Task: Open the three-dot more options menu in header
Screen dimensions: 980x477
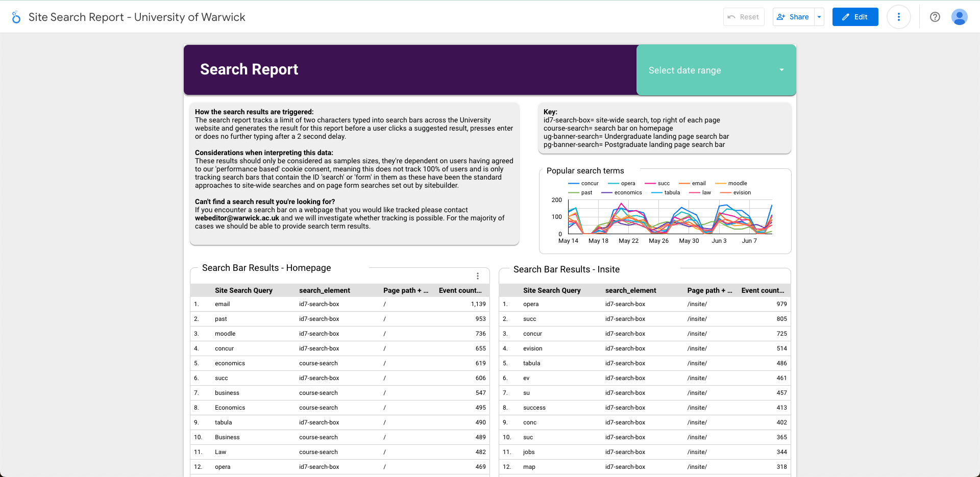Action: [x=898, y=17]
